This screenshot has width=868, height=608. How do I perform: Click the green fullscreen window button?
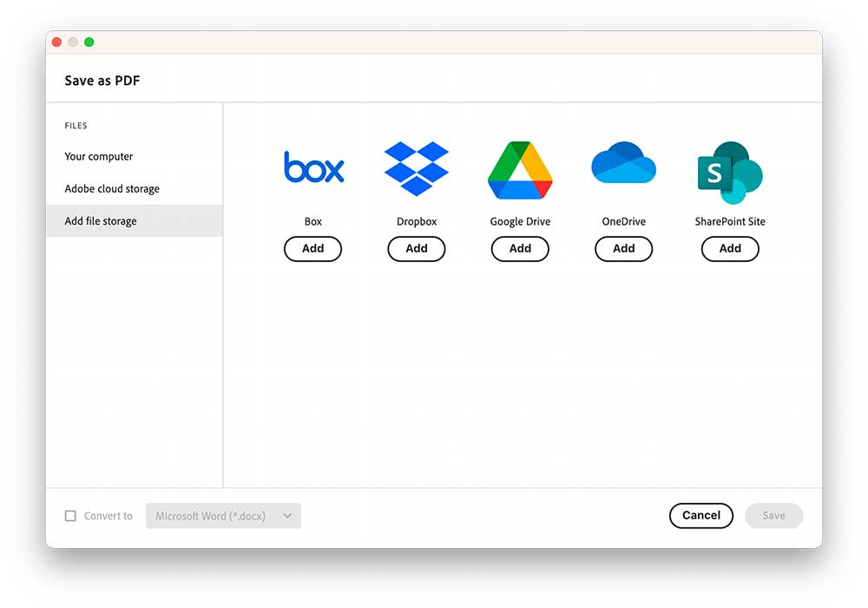[89, 42]
